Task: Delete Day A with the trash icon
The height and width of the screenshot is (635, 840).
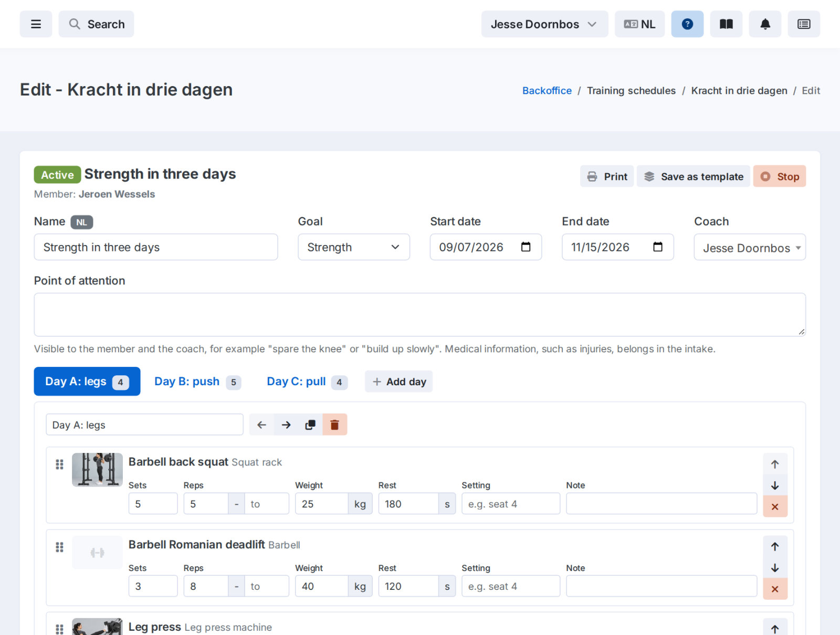Action: pos(334,425)
